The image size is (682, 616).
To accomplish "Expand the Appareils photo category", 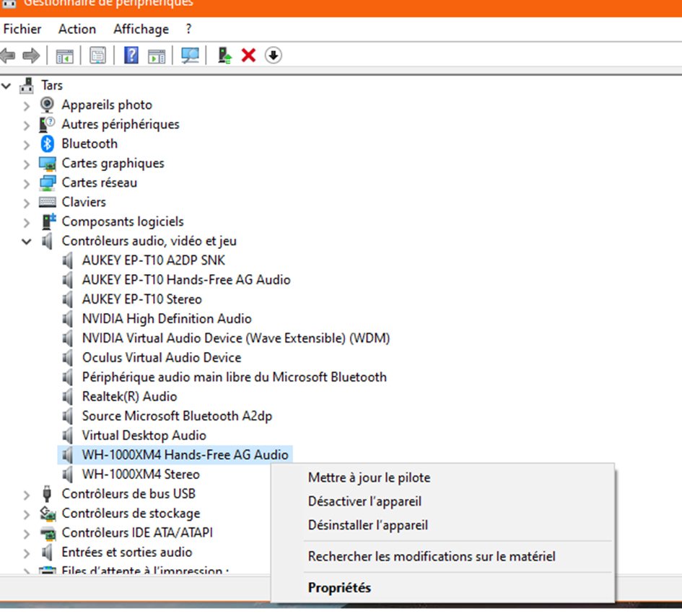I will click(27, 105).
